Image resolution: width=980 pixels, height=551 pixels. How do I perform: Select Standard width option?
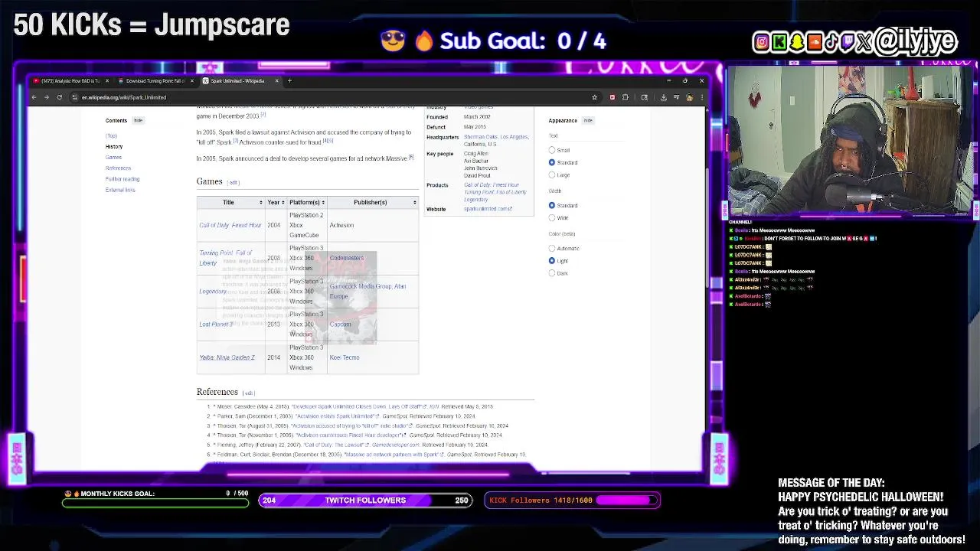point(552,205)
